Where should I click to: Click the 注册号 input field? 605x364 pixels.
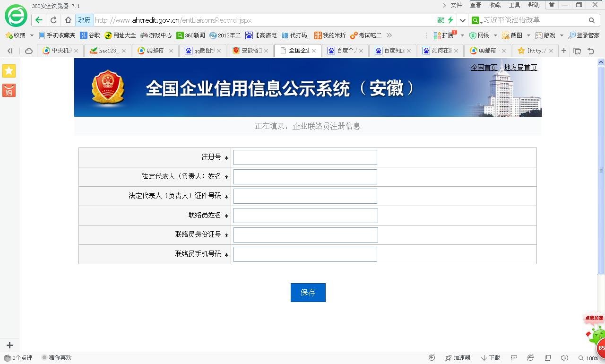pos(305,157)
